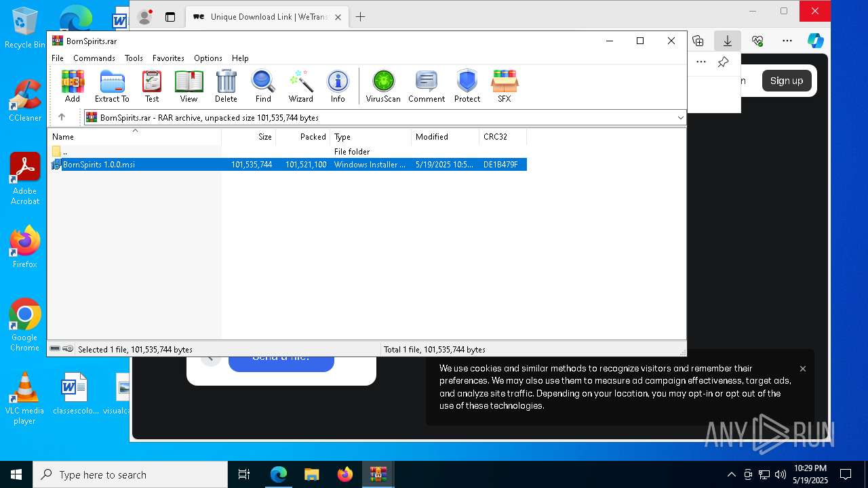
Task: Sort by Name column header
Action: pyautogui.click(x=134, y=136)
